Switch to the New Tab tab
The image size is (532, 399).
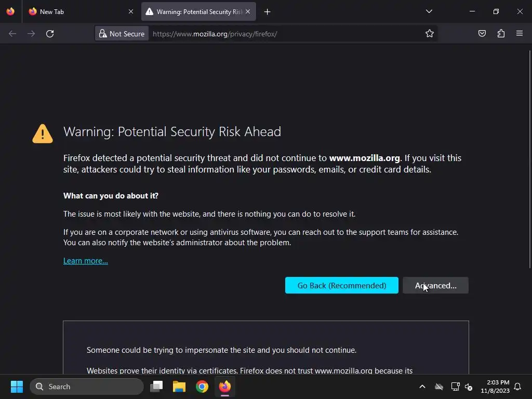81,11
